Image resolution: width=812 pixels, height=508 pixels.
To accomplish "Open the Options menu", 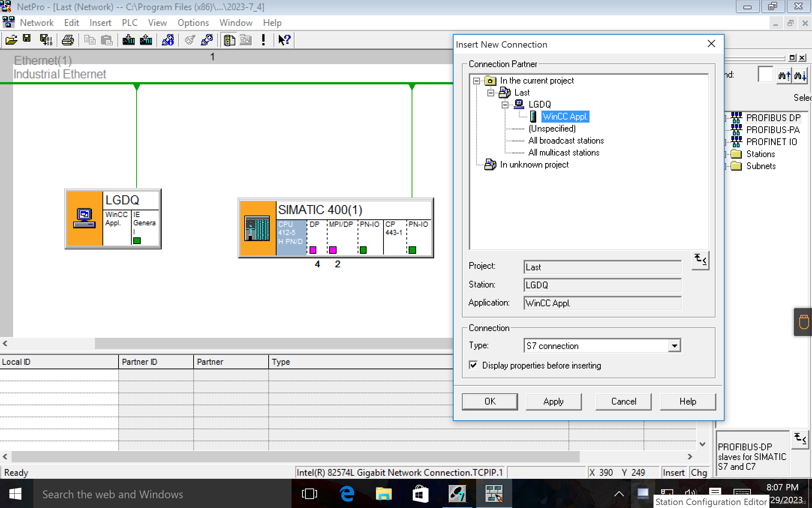I will (x=193, y=23).
